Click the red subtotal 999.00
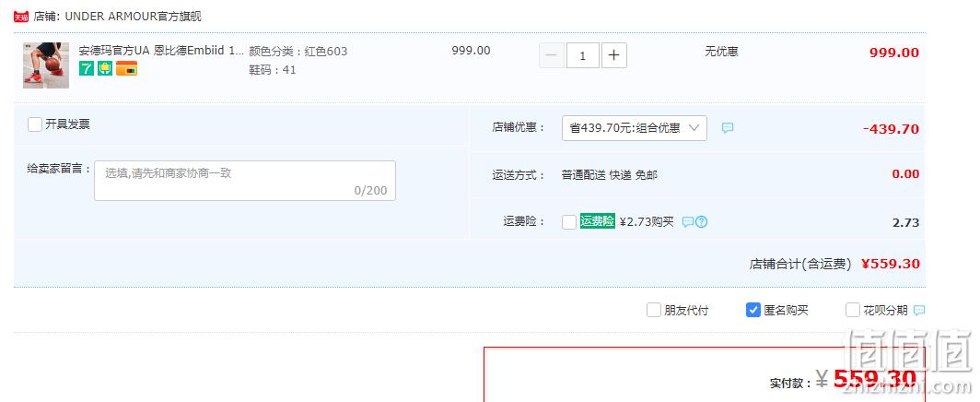 coord(894,53)
